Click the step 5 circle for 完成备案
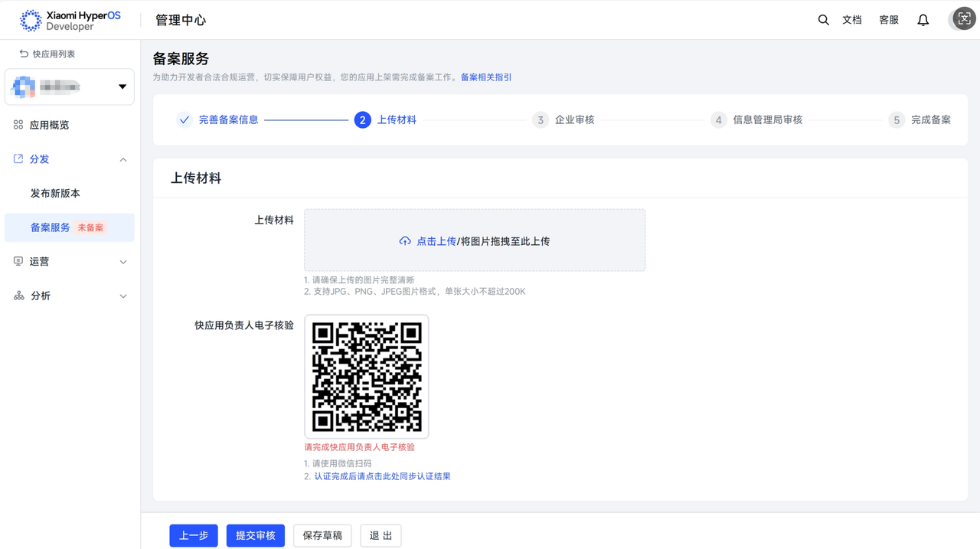This screenshot has width=980, height=549. (x=897, y=120)
